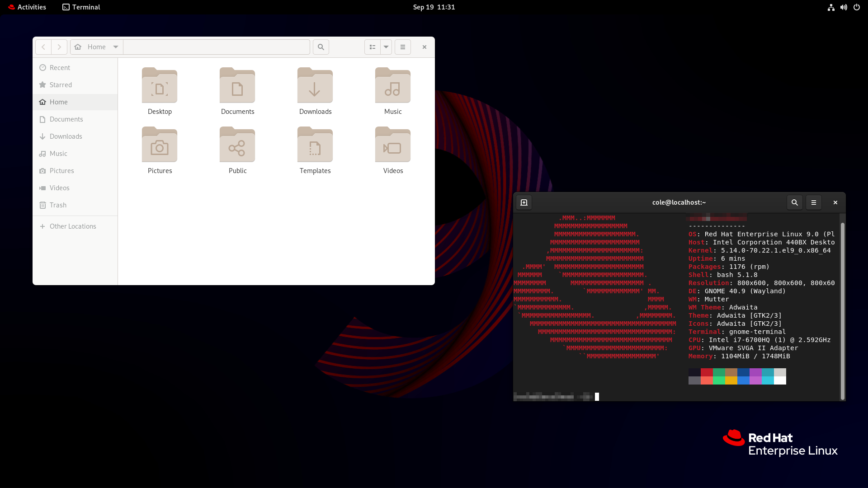Image resolution: width=868 pixels, height=488 pixels.
Task: Select Recent in the sidebar
Action: tap(60, 67)
